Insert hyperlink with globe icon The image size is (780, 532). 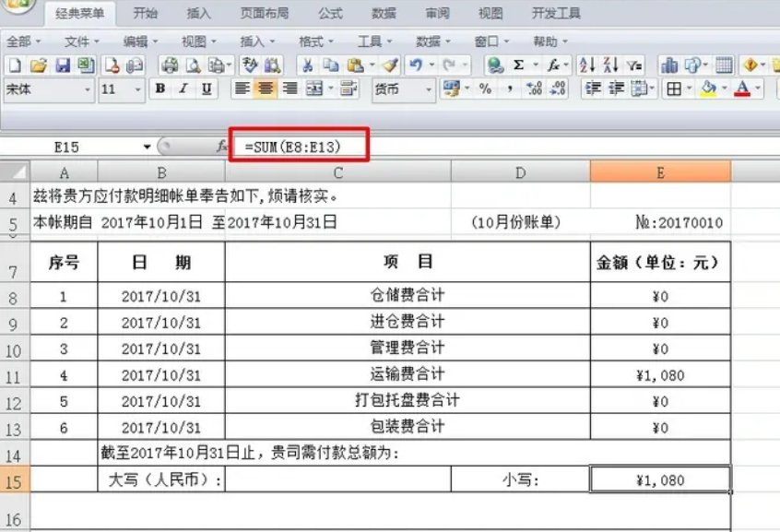[x=495, y=65]
